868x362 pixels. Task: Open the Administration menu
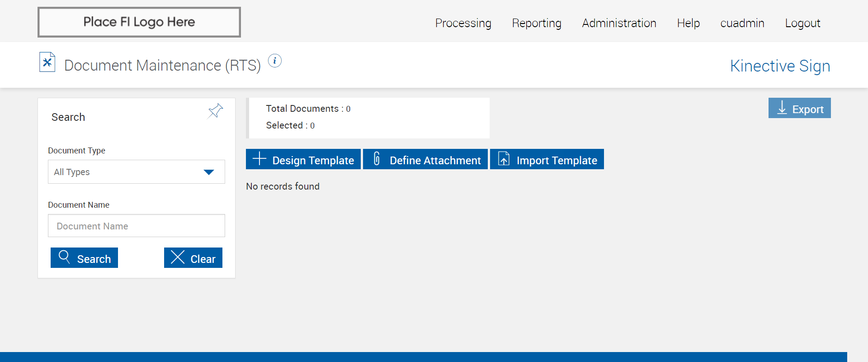coord(619,23)
